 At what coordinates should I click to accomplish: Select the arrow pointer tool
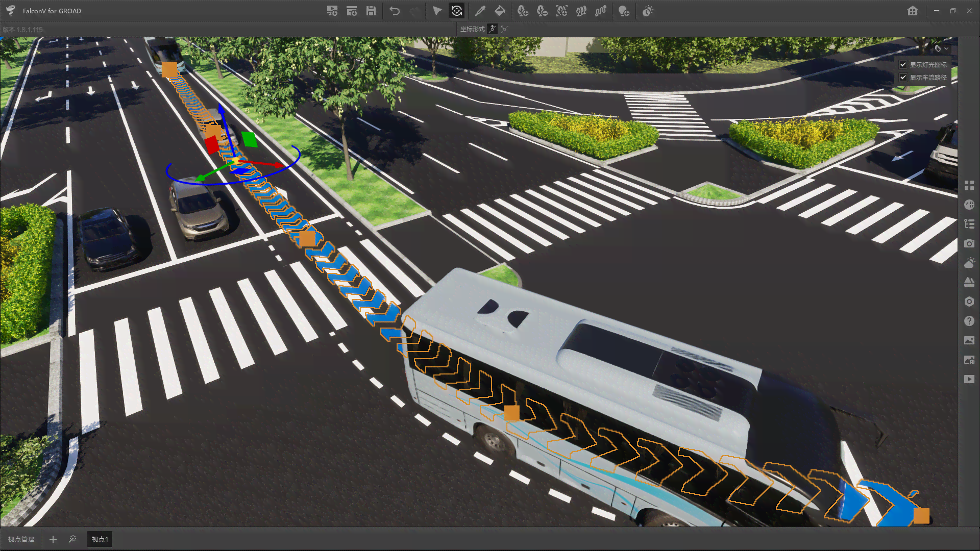pyautogui.click(x=437, y=11)
